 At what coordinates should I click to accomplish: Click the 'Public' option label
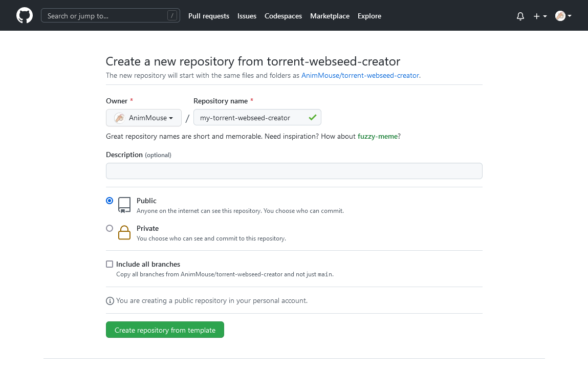(x=146, y=201)
